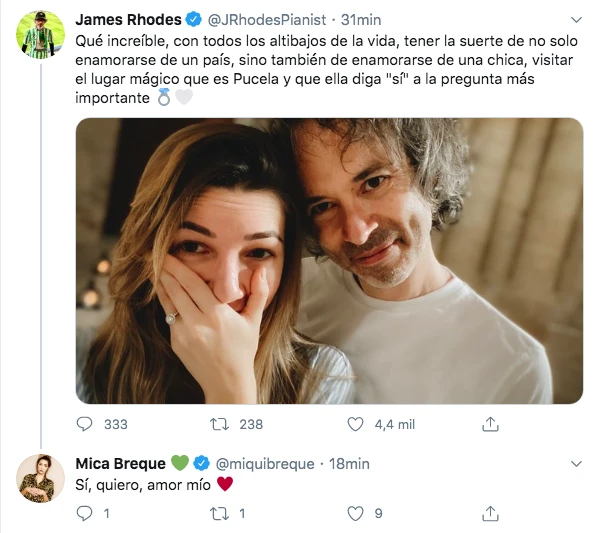Open the couple's engagement photo
Image resolution: width=599 pixels, height=533 pixels.
tap(329, 261)
